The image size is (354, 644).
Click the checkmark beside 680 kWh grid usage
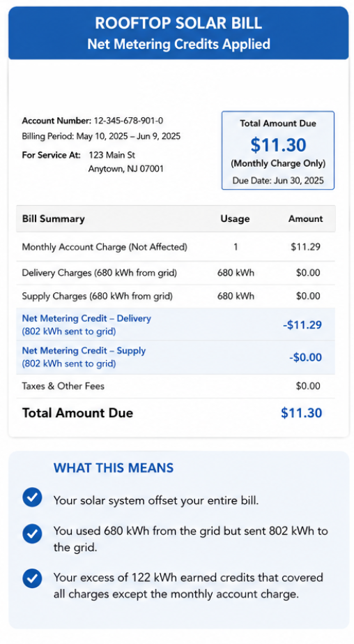(x=32, y=534)
